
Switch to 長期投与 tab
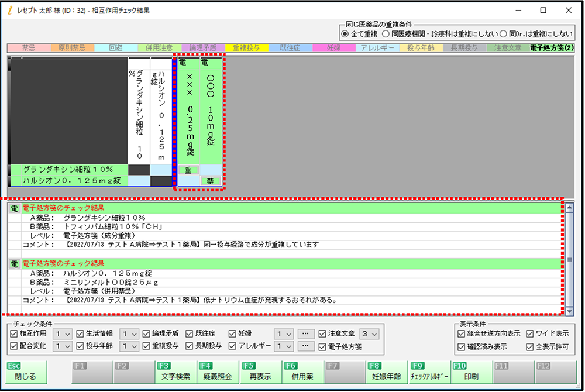click(x=465, y=48)
